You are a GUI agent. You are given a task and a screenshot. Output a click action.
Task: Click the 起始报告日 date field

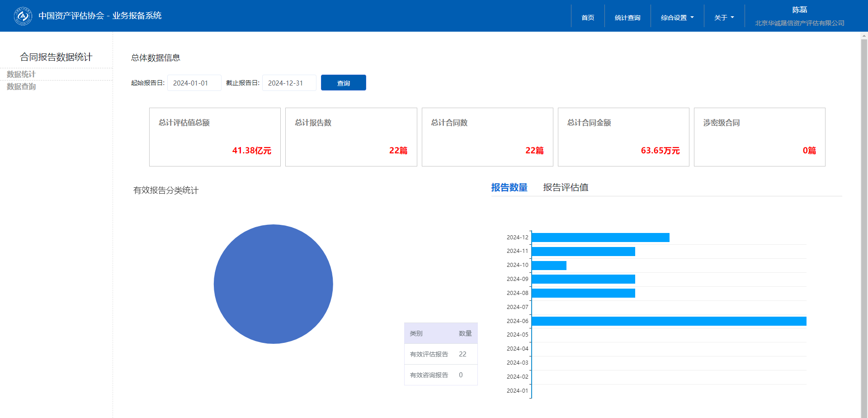pos(194,83)
